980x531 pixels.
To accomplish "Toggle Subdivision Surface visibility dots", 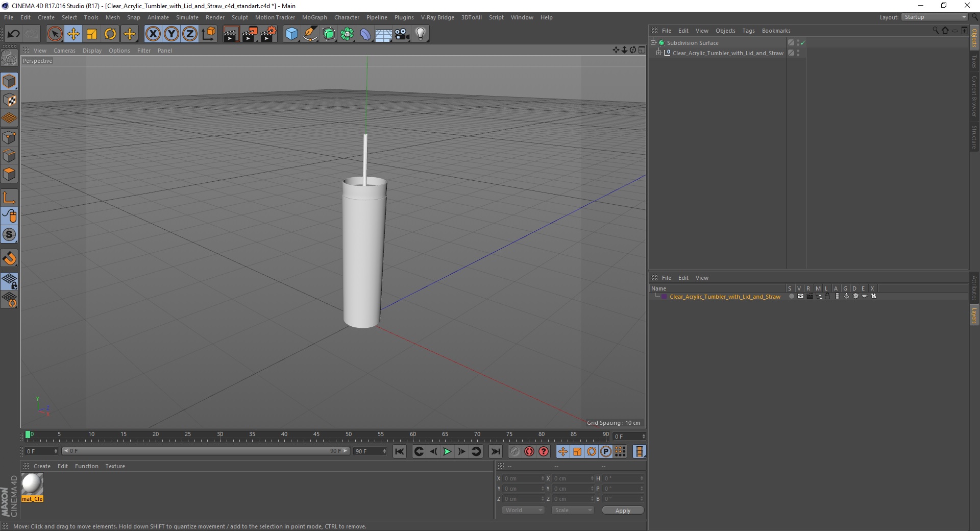I will click(x=798, y=43).
